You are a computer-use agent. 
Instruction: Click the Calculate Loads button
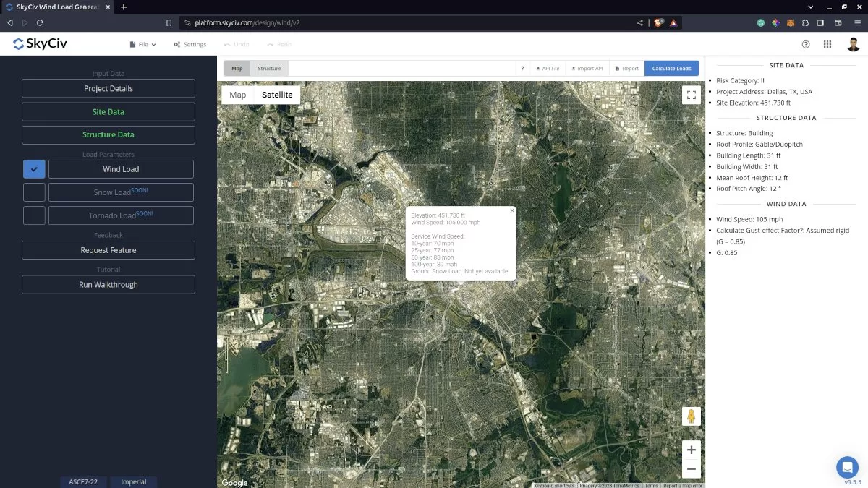(671, 69)
